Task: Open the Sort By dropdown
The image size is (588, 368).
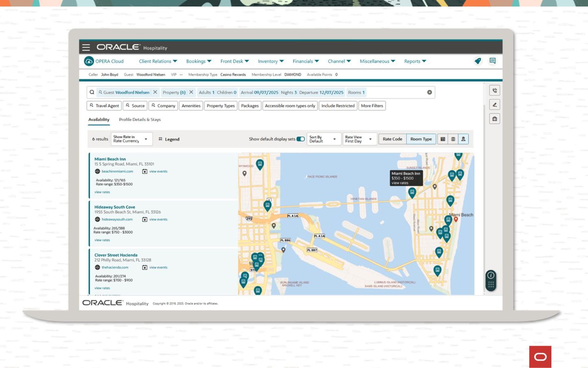Action: 324,139
